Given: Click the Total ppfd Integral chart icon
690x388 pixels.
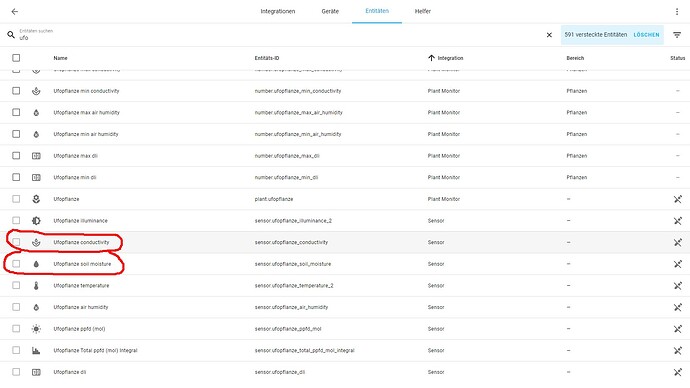Looking at the screenshot, I should [x=36, y=351].
